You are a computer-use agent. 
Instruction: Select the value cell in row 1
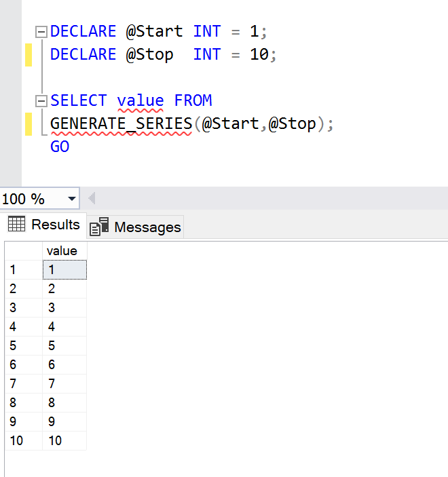(64, 269)
